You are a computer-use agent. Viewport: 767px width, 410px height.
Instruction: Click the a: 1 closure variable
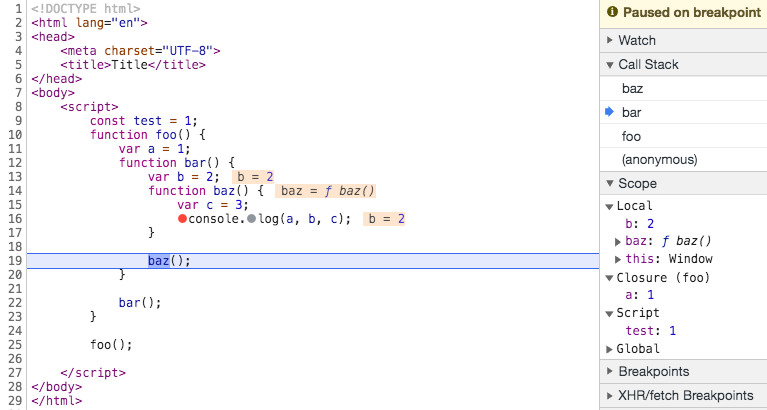click(x=640, y=295)
